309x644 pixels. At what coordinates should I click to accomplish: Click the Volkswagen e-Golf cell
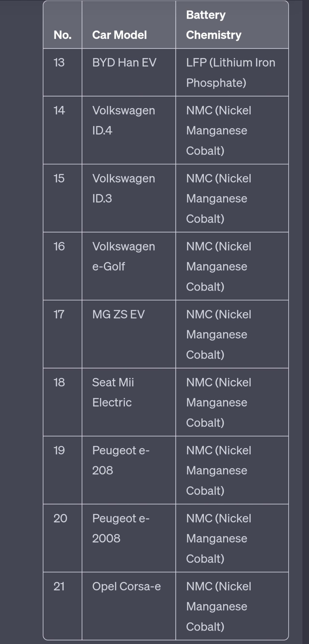[x=129, y=266]
